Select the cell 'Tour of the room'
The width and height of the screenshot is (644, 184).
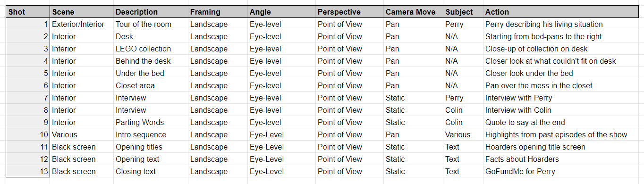[x=151, y=25]
